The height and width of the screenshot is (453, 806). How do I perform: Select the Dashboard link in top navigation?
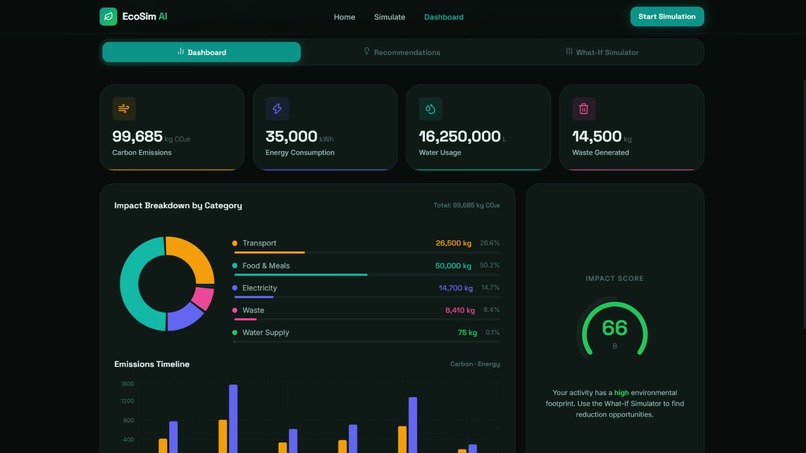point(444,17)
